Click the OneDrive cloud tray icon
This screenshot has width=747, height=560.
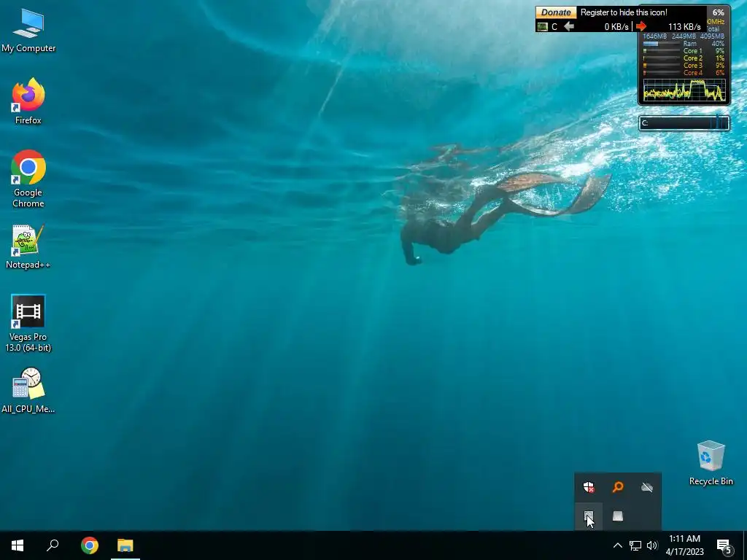pyautogui.click(x=647, y=487)
